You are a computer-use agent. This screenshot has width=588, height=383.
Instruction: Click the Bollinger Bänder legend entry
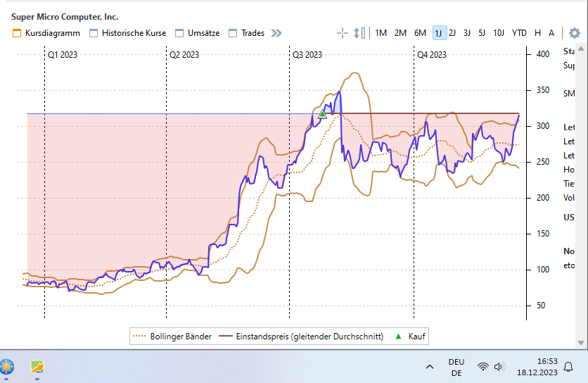[172, 337]
